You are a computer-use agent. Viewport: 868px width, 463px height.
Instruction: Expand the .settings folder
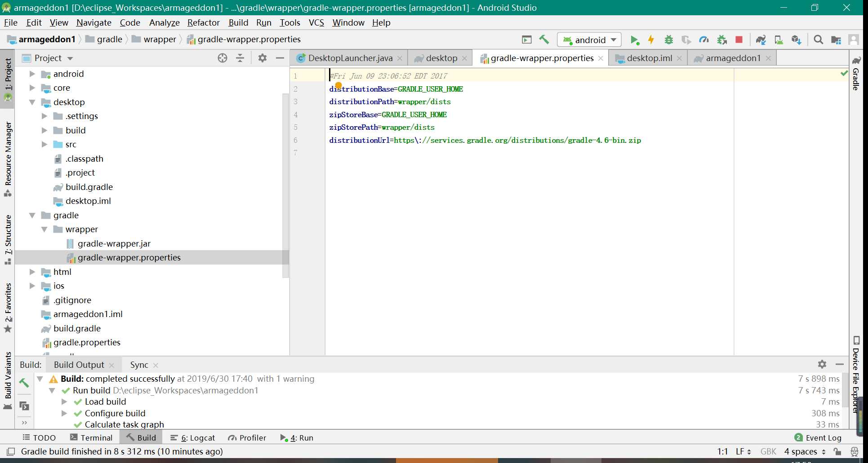pos(44,116)
